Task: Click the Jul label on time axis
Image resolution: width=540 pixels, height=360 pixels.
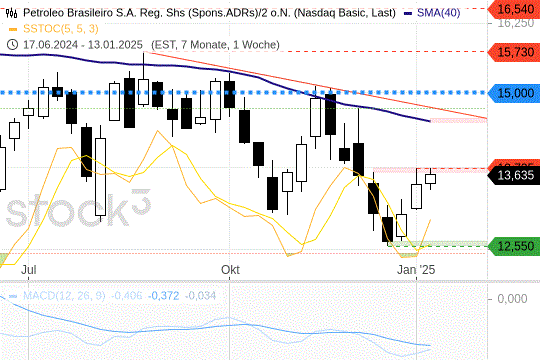Action: (29, 269)
